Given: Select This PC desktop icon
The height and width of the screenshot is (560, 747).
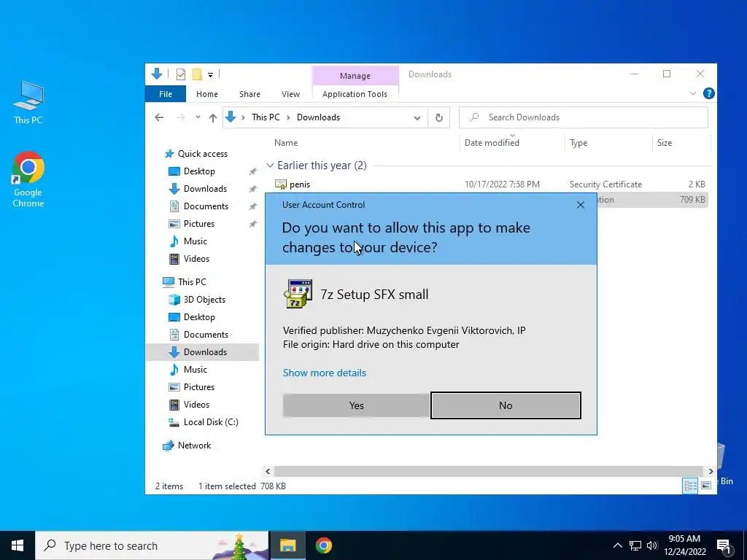Looking at the screenshot, I should 28,103.
